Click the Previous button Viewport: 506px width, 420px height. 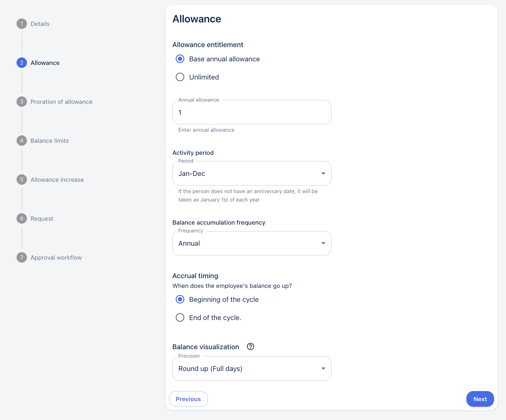pyautogui.click(x=188, y=399)
